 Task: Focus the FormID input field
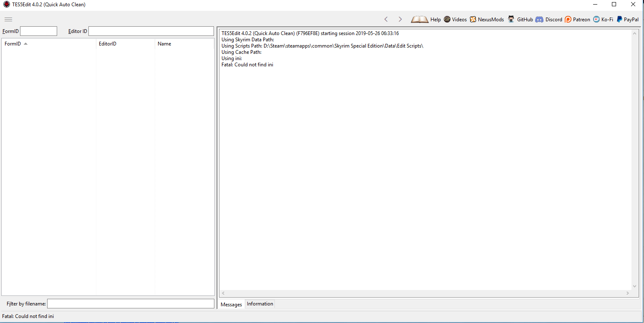(38, 31)
